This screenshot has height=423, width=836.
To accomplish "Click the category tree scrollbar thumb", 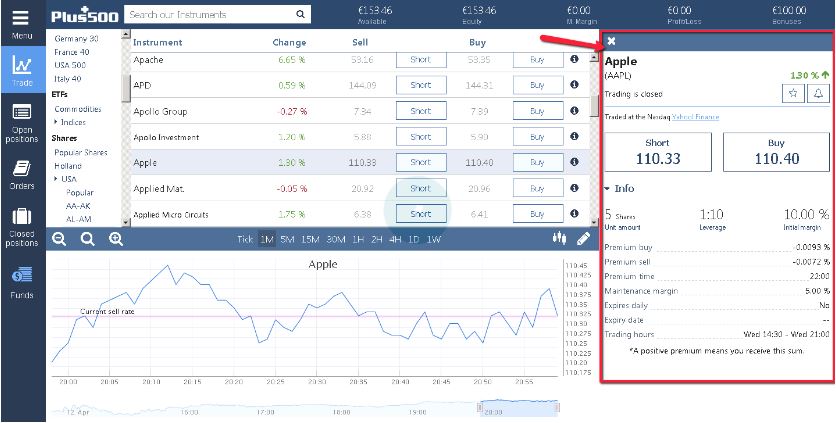I will click(x=126, y=88).
